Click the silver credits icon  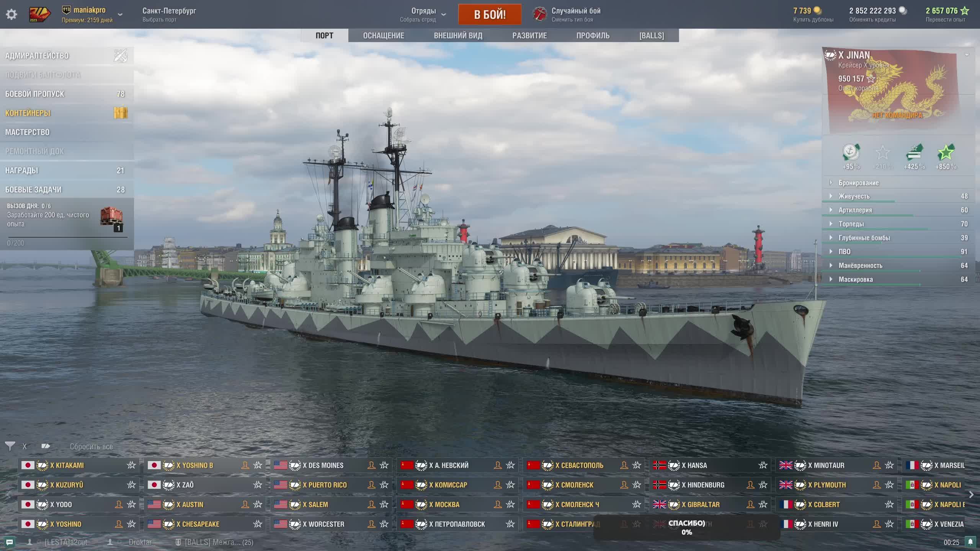pyautogui.click(x=903, y=10)
